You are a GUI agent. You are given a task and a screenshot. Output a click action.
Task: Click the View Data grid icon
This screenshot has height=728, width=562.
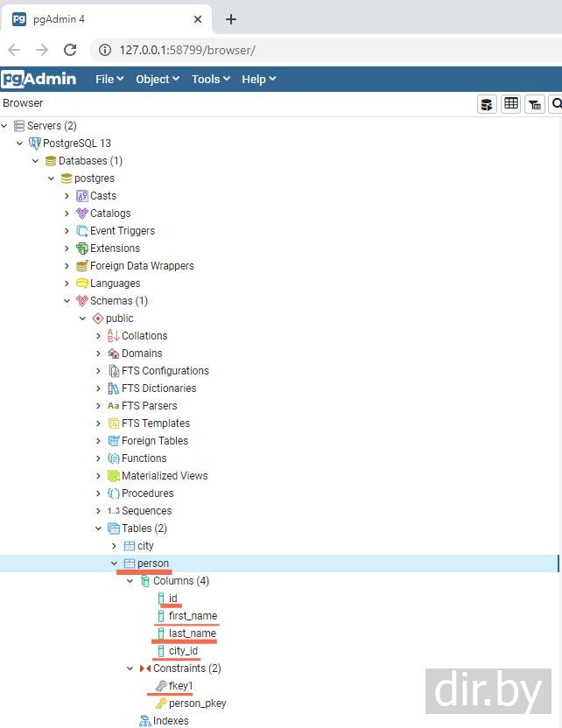(x=511, y=104)
